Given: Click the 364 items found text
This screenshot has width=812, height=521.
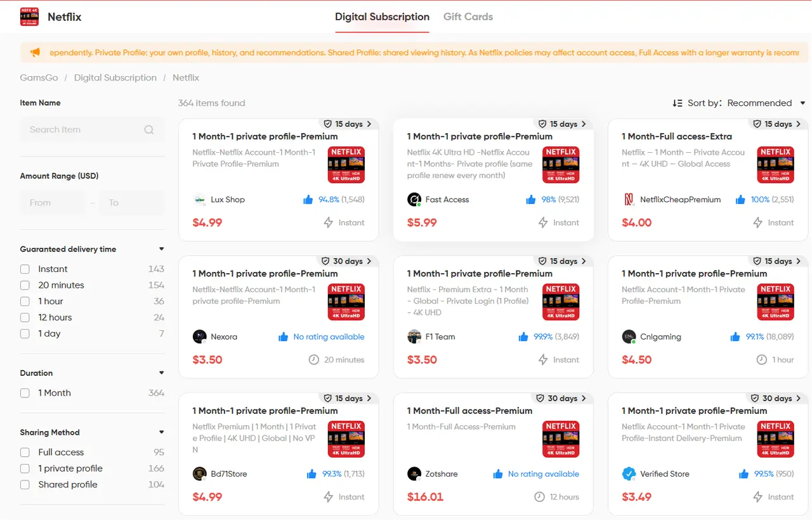Looking at the screenshot, I should click(x=211, y=103).
